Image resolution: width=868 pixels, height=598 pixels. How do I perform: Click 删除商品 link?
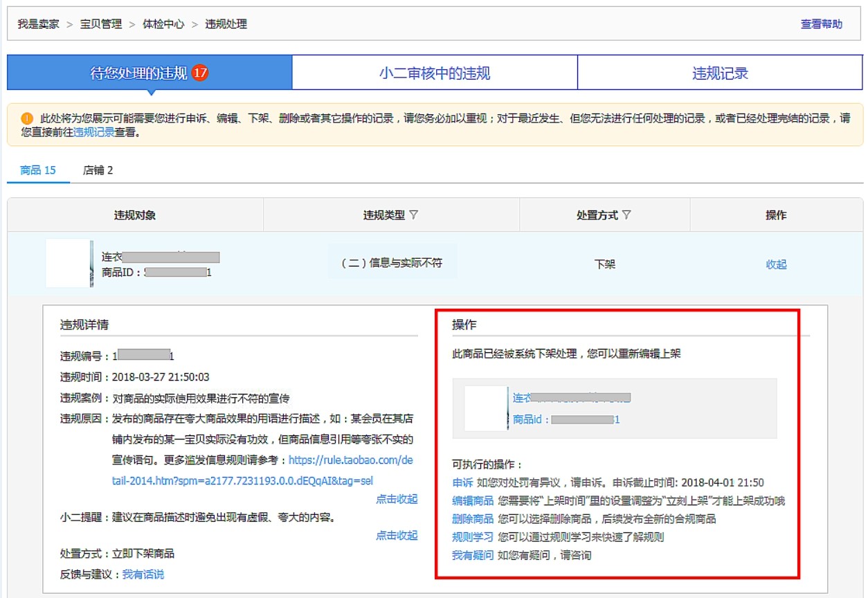473,518
